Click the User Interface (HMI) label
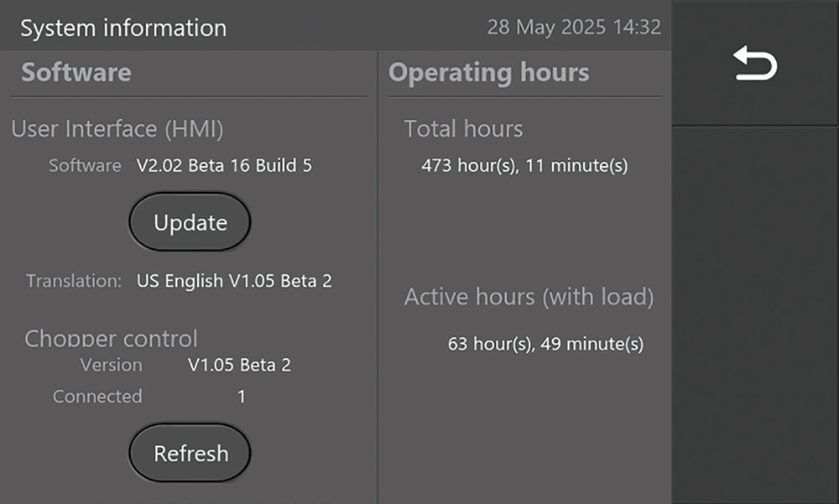Viewport: 839px width, 504px height. [117, 129]
